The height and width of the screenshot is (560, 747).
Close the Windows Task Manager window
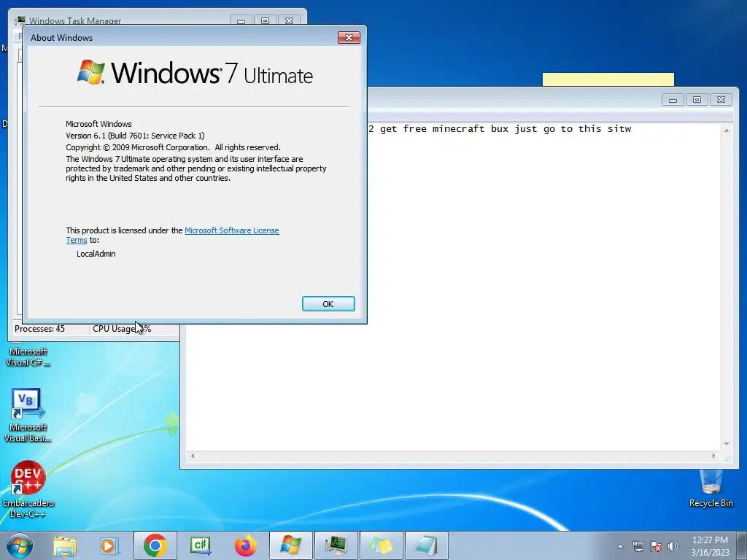(289, 21)
